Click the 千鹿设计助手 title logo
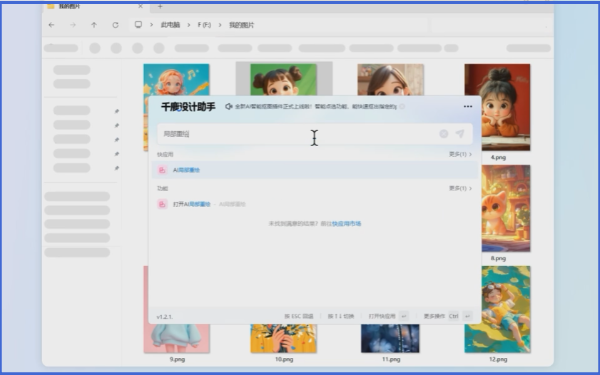Screen dimensions: 600x375 pyautogui.click(x=188, y=107)
